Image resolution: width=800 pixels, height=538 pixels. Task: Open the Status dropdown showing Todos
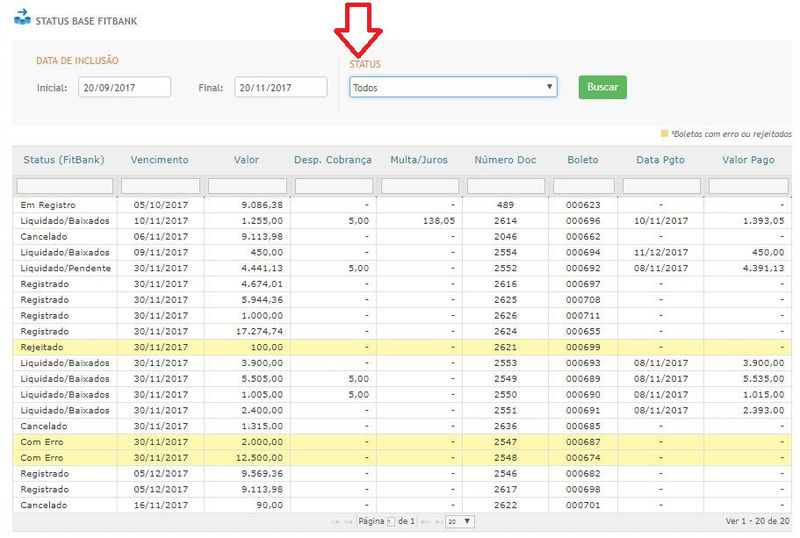[x=453, y=87]
